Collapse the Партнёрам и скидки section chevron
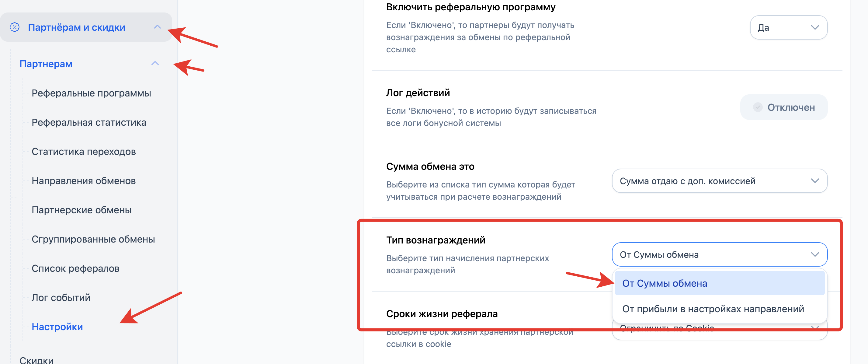868x364 pixels. point(157,27)
